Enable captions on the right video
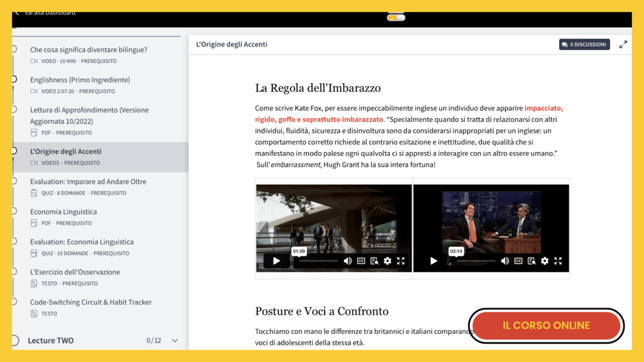This screenshot has width=644, height=362. coord(518,261)
